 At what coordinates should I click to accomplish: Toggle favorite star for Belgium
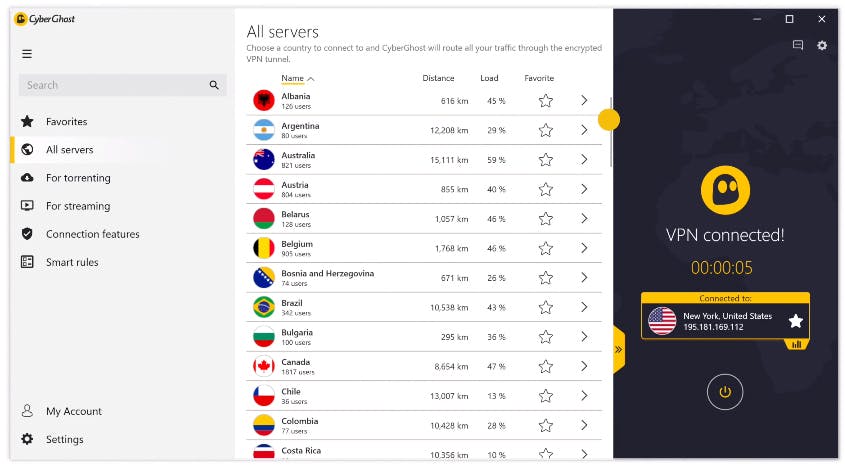point(545,248)
